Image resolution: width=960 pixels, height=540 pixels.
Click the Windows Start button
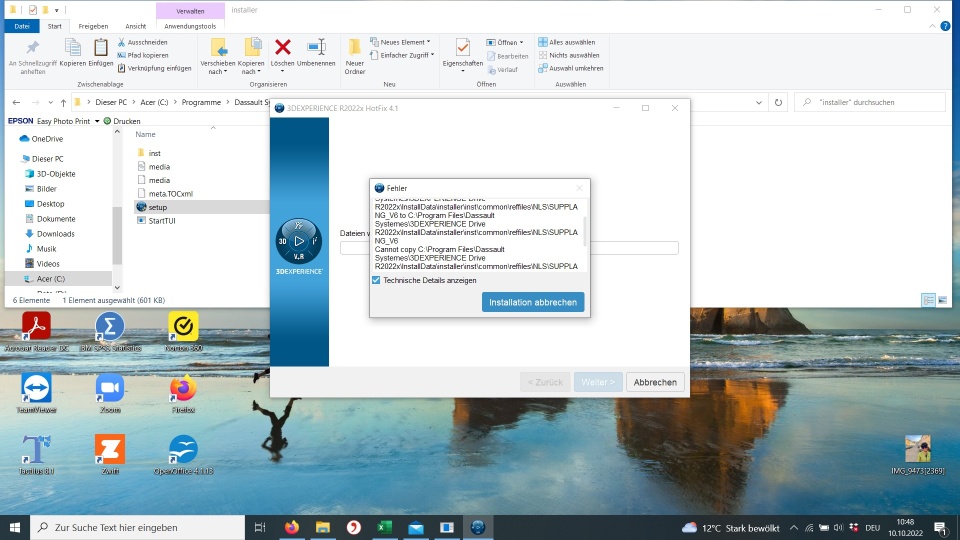pos(15,527)
